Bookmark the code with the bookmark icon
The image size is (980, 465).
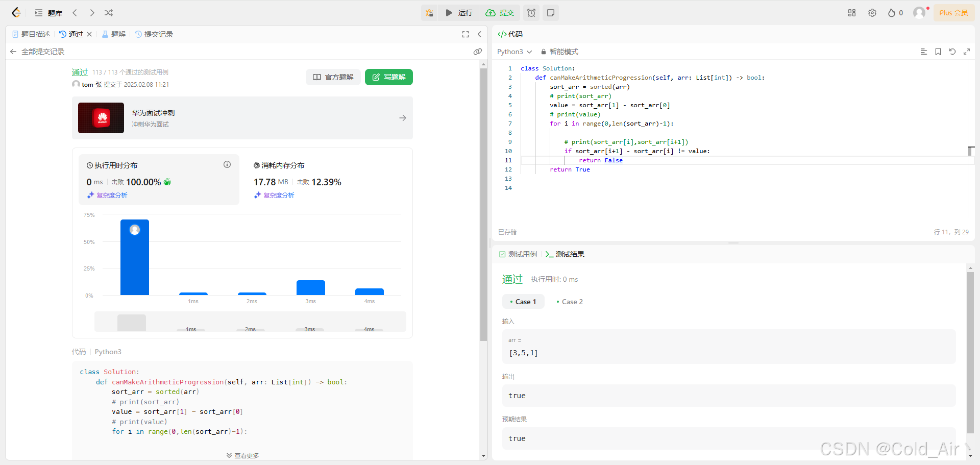coord(938,52)
